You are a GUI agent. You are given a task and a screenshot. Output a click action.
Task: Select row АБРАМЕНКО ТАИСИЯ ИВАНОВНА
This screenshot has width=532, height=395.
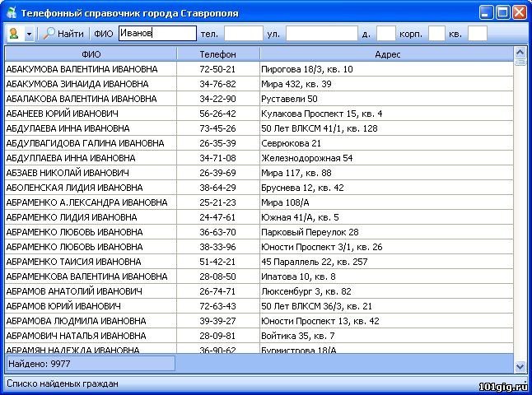pyautogui.click(x=259, y=262)
